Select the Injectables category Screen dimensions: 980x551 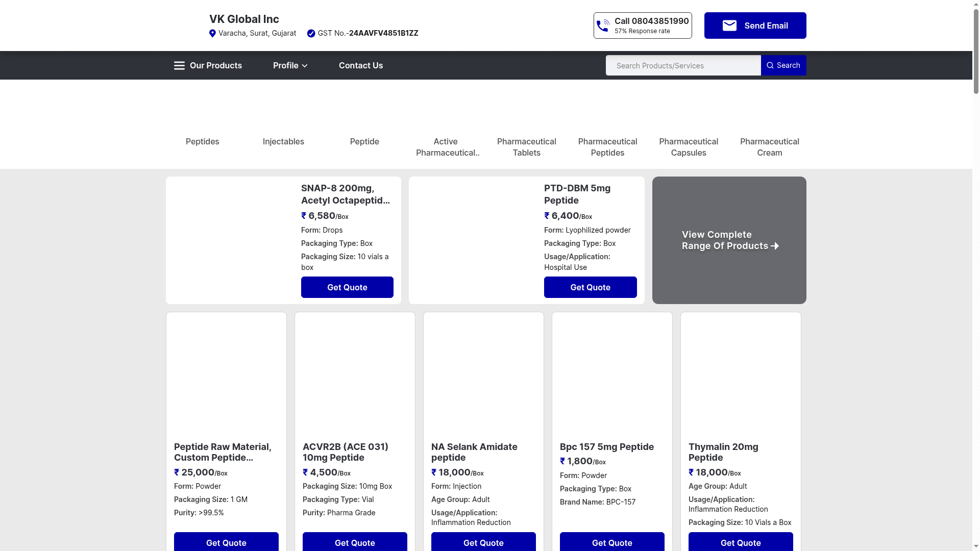(x=283, y=141)
